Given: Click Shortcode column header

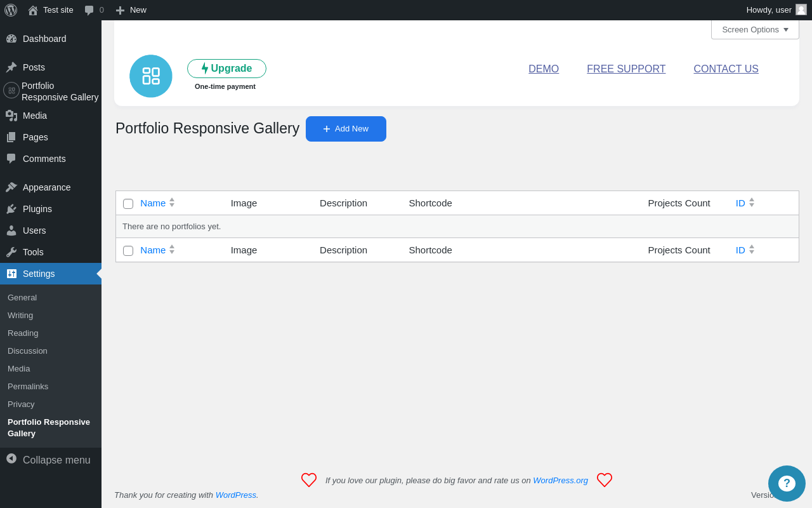Looking at the screenshot, I should click(430, 203).
